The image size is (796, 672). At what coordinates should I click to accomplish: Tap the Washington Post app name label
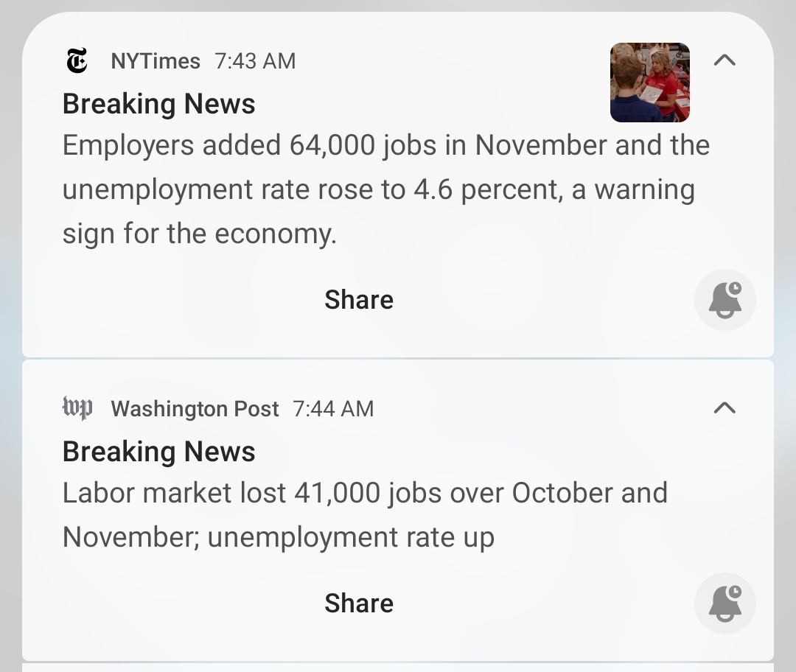[x=195, y=409]
